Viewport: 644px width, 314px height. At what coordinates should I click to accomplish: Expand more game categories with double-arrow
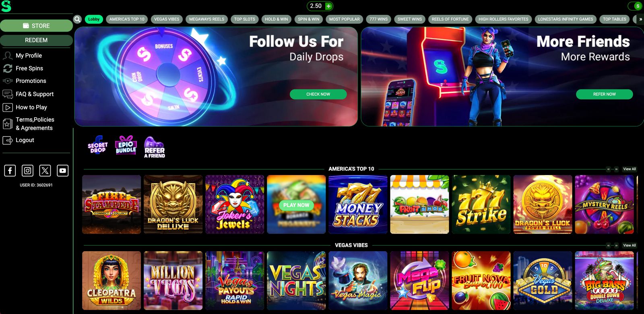640,19
